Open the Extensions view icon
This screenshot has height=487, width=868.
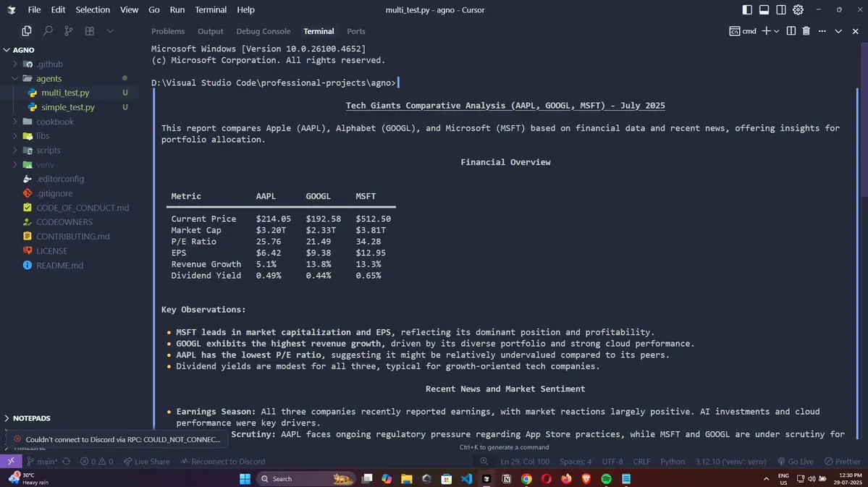pos(90,31)
